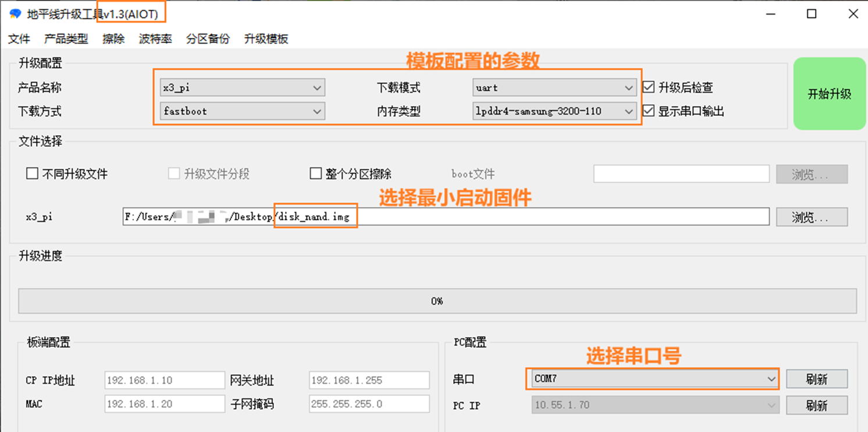Expand the PC IP dropdown showing 10.55.1.70

655,405
